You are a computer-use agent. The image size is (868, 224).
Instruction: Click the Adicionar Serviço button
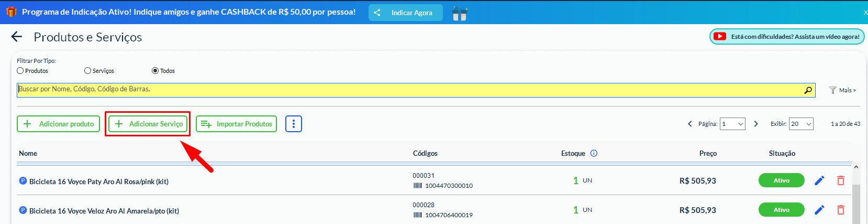point(149,124)
